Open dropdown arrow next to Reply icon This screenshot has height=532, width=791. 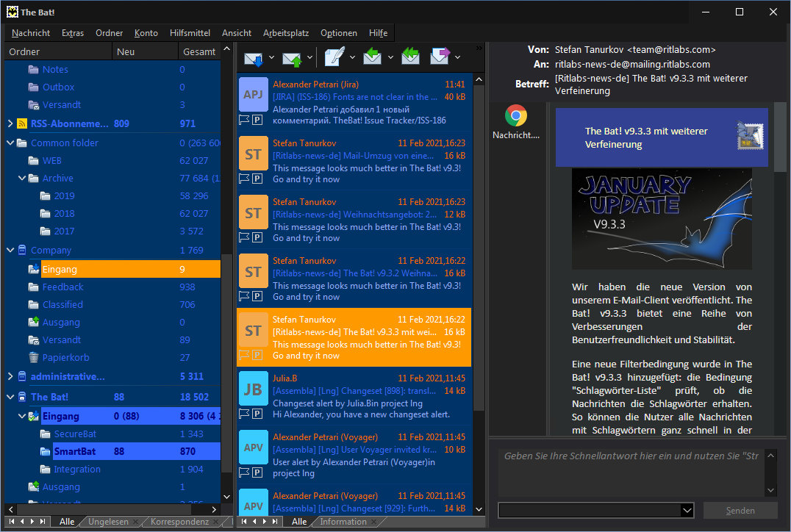[390, 57]
